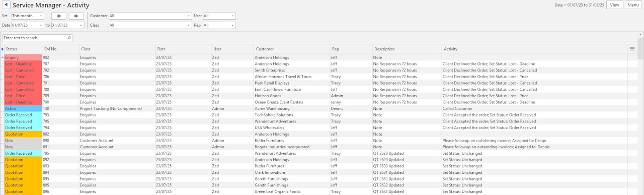
Task: Click customer 'Peak Retail Displays'
Action: [x=273, y=83]
